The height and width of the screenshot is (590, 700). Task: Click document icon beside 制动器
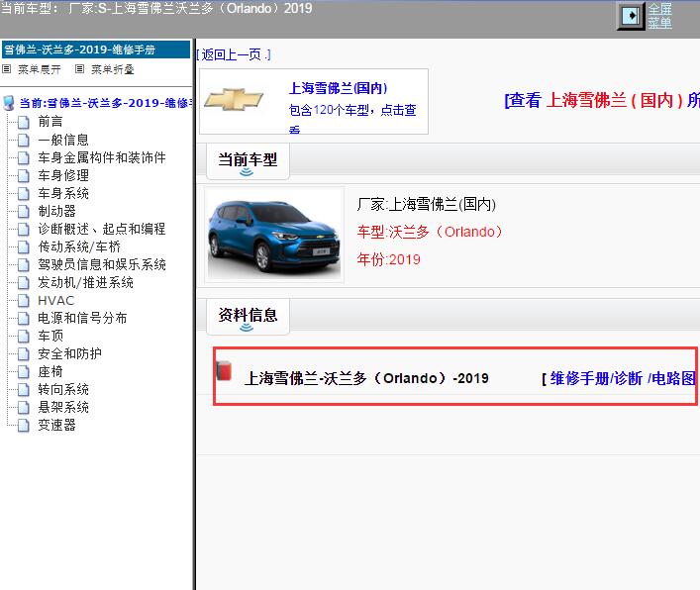click(x=24, y=211)
